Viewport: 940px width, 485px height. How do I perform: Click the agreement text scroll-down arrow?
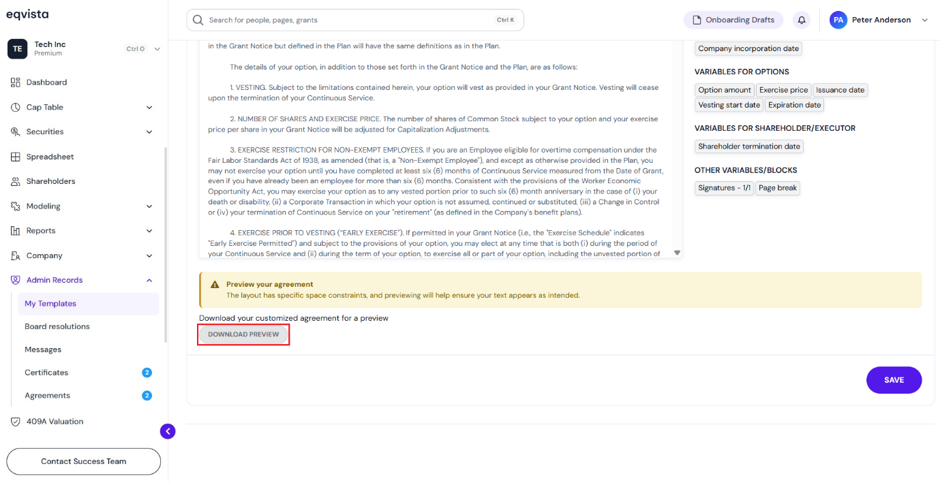[x=677, y=253]
